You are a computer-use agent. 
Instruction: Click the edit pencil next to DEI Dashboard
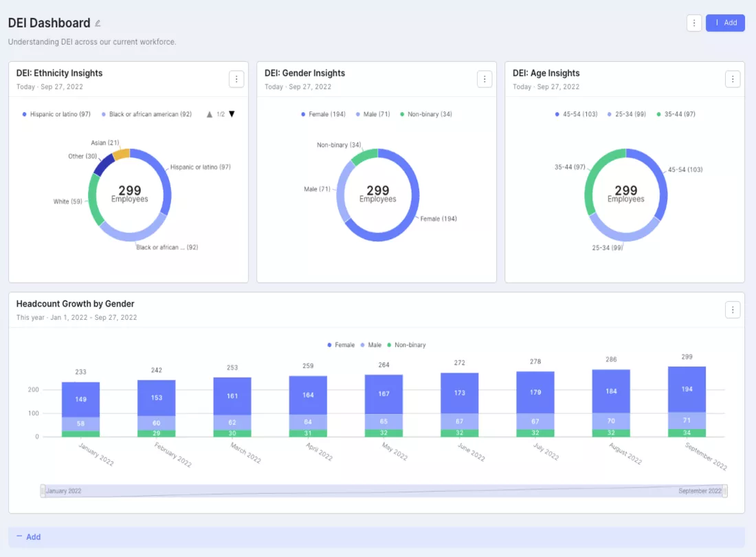98,23
